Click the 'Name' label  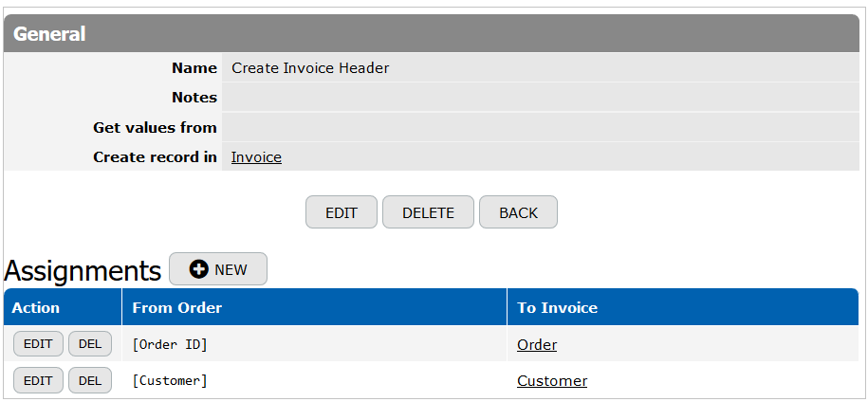tap(194, 68)
